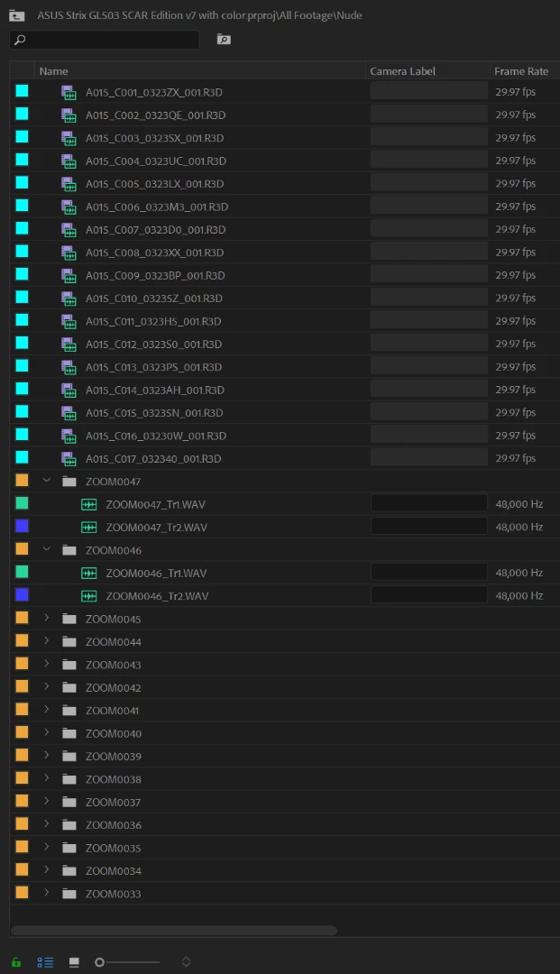This screenshot has height=974, width=560.
Task: Toggle read-only project lock icon
Action: click(x=16, y=962)
